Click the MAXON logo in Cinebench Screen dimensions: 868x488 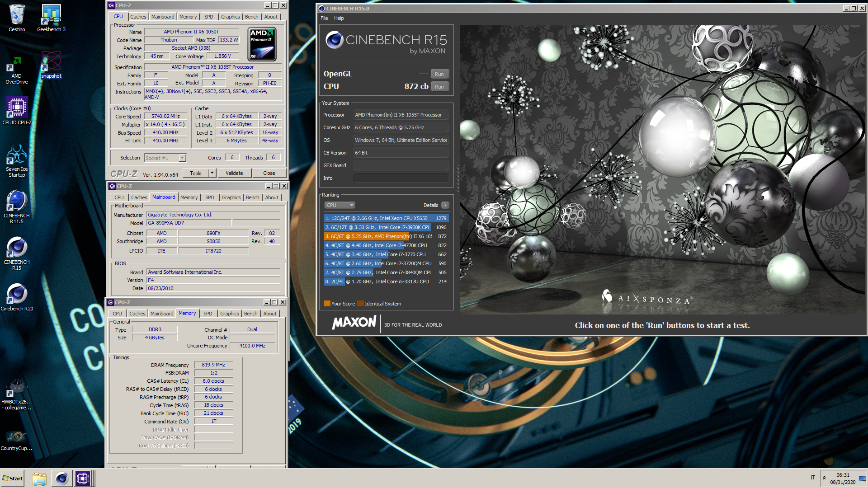pos(354,323)
